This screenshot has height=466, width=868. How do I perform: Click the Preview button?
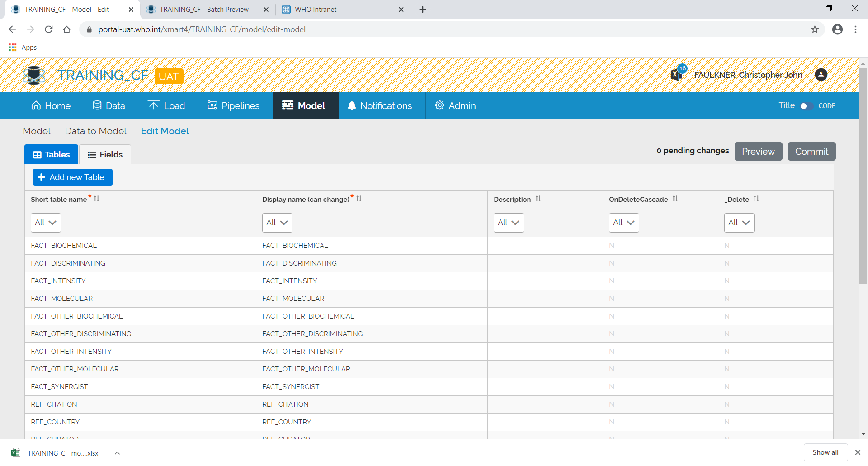coord(758,151)
